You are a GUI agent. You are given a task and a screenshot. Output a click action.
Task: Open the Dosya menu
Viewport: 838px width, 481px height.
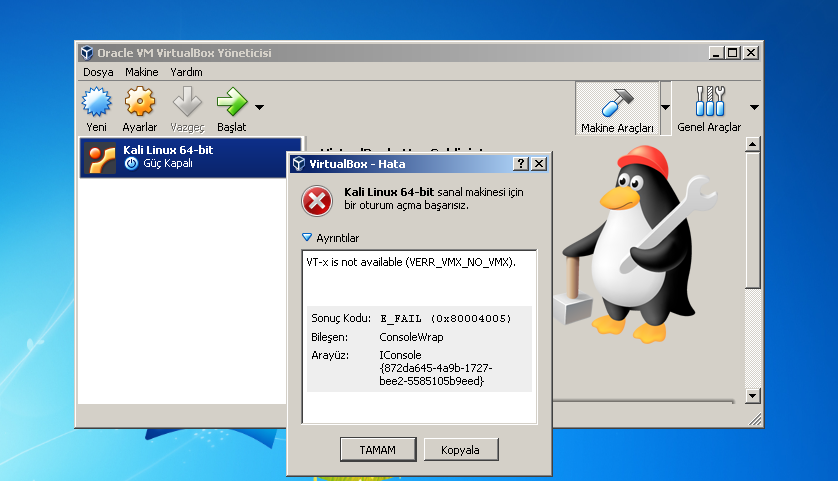click(x=98, y=72)
